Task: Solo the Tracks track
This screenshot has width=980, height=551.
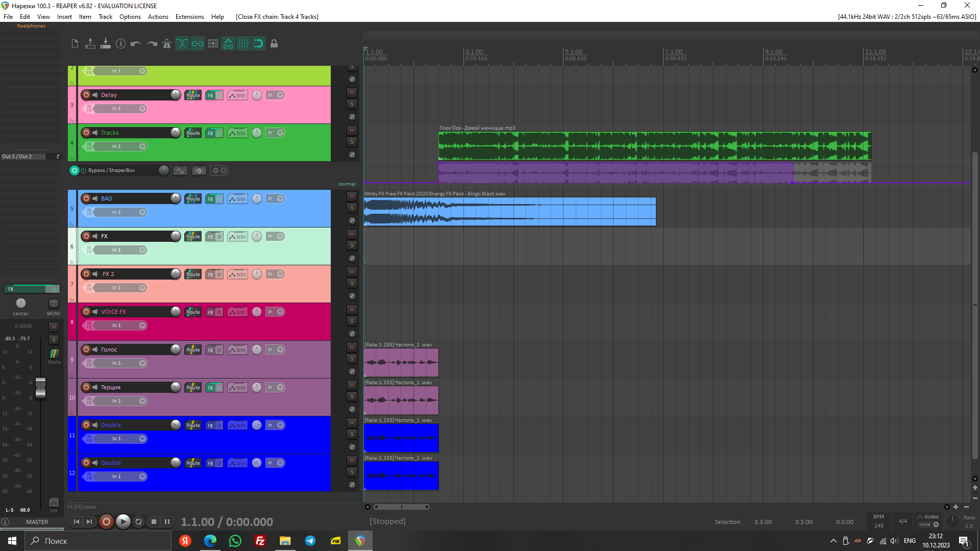Action: (x=352, y=142)
